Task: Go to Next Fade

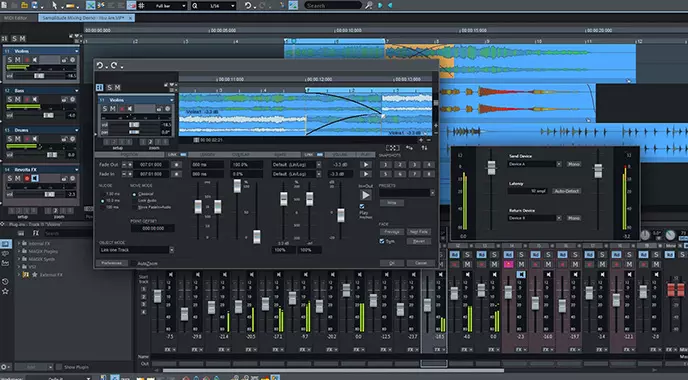Action: click(419, 232)
